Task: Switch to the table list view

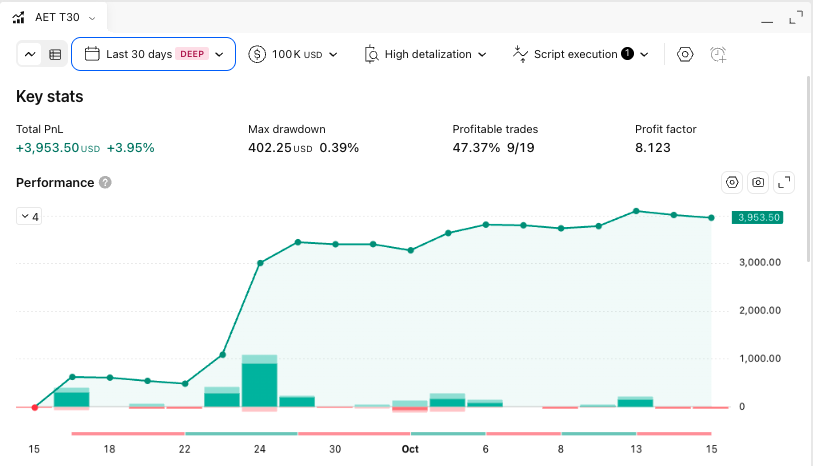Action: [55, 54]
